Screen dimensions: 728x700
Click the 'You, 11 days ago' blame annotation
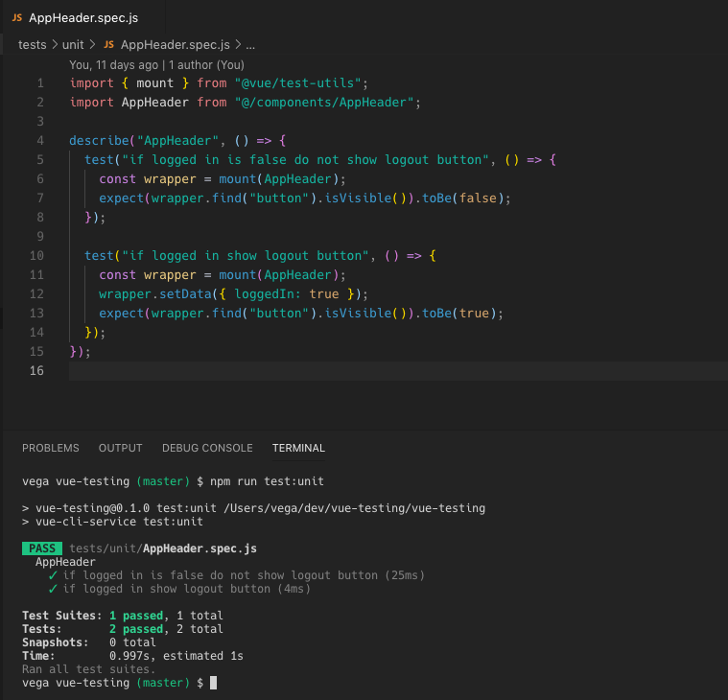pos(113,65)
